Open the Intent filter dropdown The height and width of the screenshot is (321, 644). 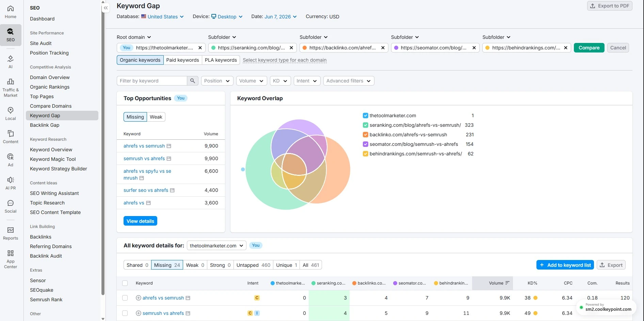coord(307,81)
